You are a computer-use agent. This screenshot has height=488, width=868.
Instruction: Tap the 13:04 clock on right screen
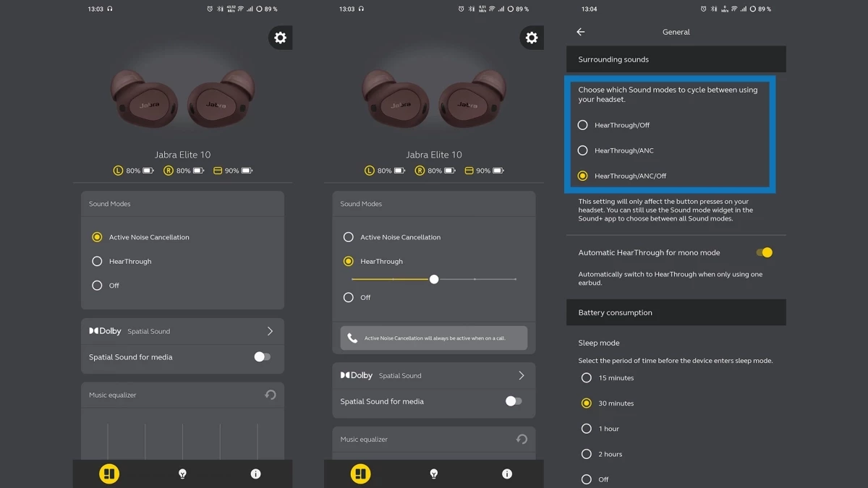pos(590,9)
